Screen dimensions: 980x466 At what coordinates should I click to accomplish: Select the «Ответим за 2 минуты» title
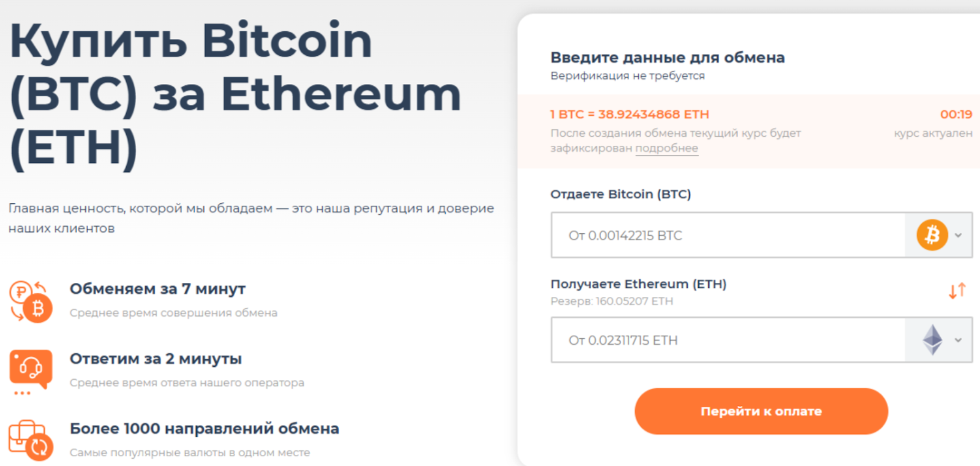pos(156,358)
